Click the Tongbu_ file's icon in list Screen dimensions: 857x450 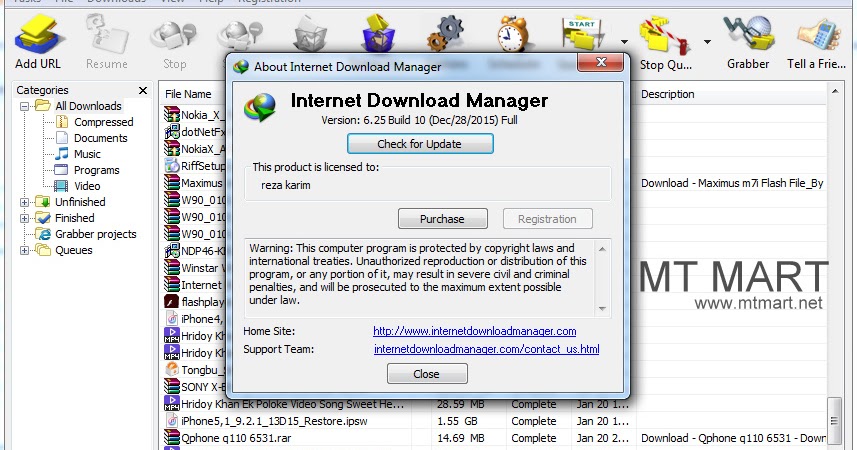pyautogui.click(x=172, y=370)
